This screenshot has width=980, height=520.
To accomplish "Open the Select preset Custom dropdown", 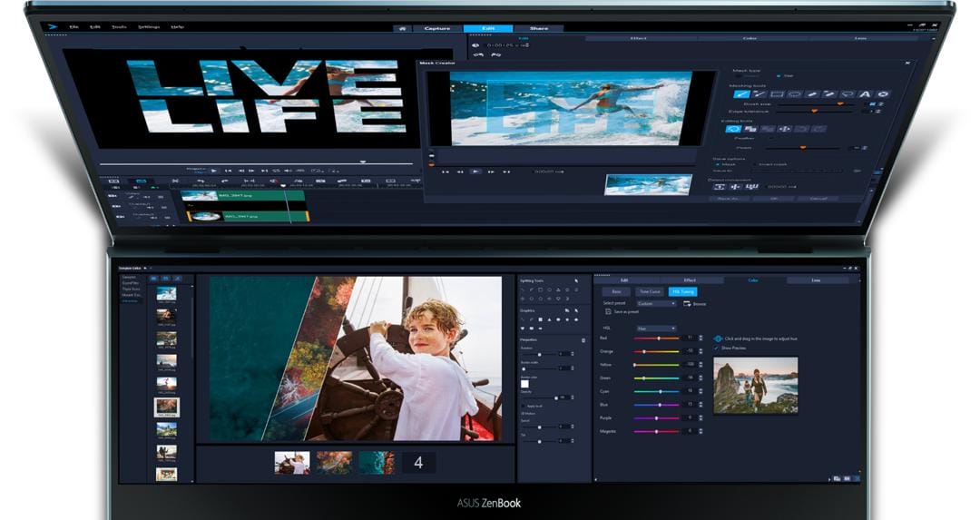I will click(655, 303).
